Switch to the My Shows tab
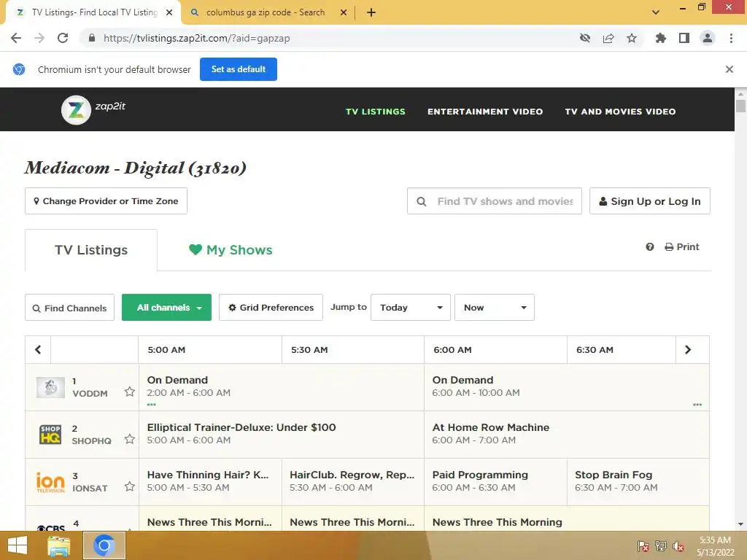This screenshot has width=747, height=560. 231,250
